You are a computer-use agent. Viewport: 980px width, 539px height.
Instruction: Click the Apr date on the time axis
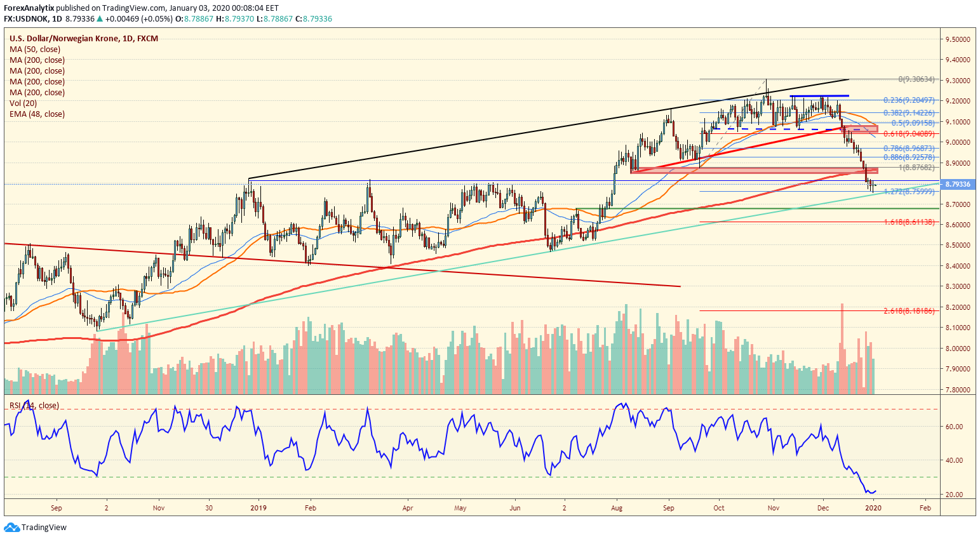pyautogui.click(x=407, y=508)
